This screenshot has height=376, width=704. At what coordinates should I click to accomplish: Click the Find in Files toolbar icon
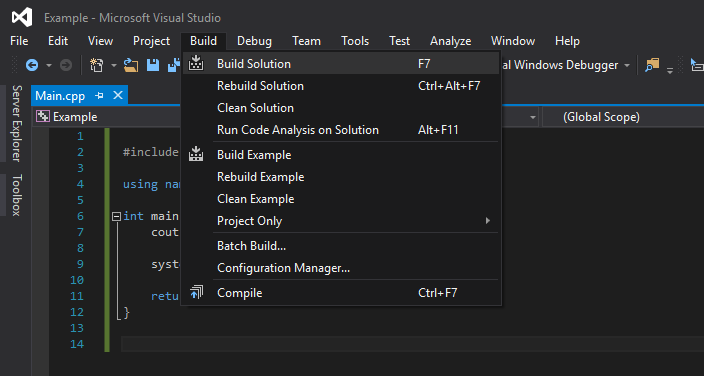tap(652, 66)
